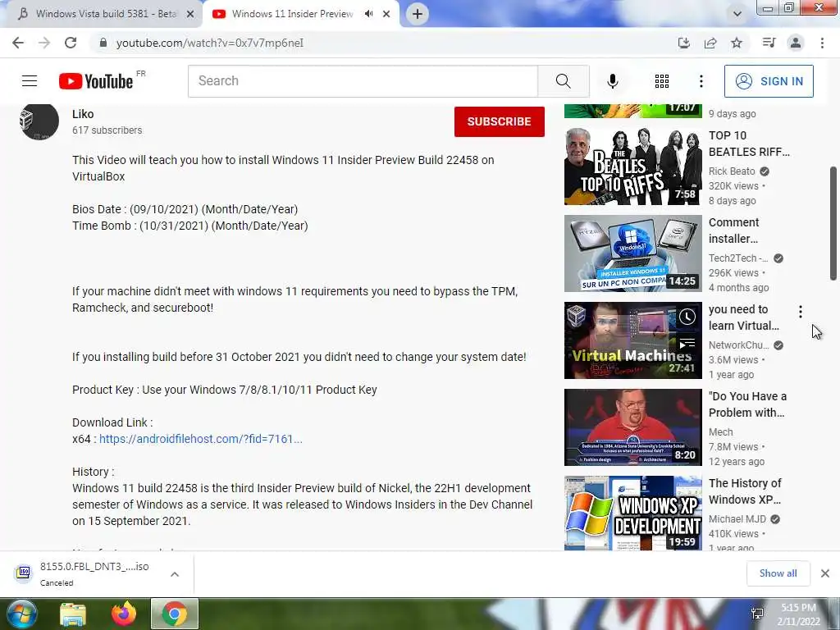The image size is (840, 630).
Task: Open the androidfilehost download link
Action: click(x=201, y=439)
